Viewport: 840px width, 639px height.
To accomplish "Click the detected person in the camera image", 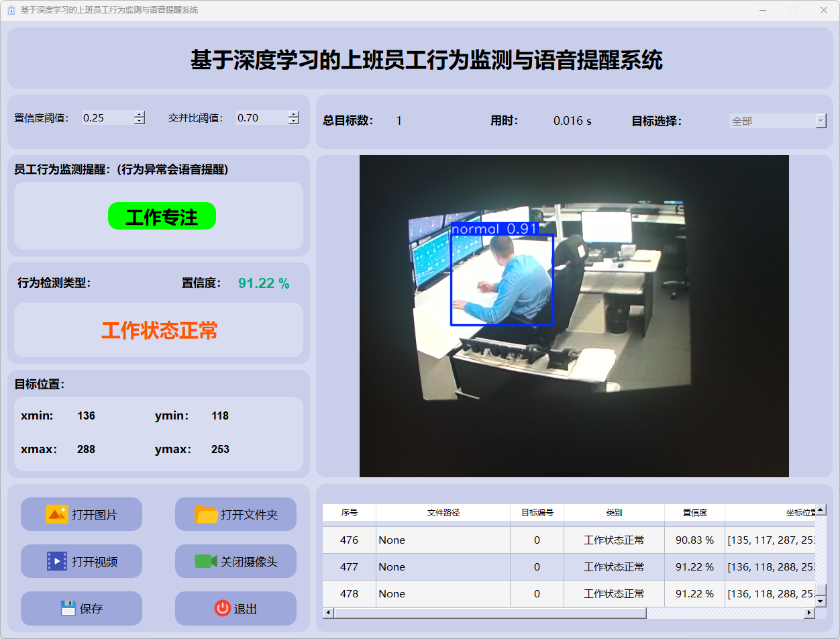I will 510,282.
